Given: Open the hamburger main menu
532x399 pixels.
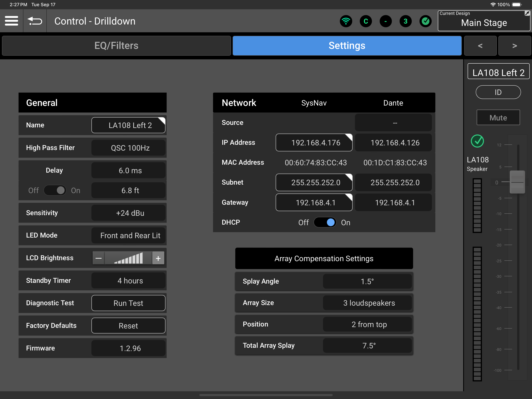Looking at the screenshot, I should tap(11, 21).
